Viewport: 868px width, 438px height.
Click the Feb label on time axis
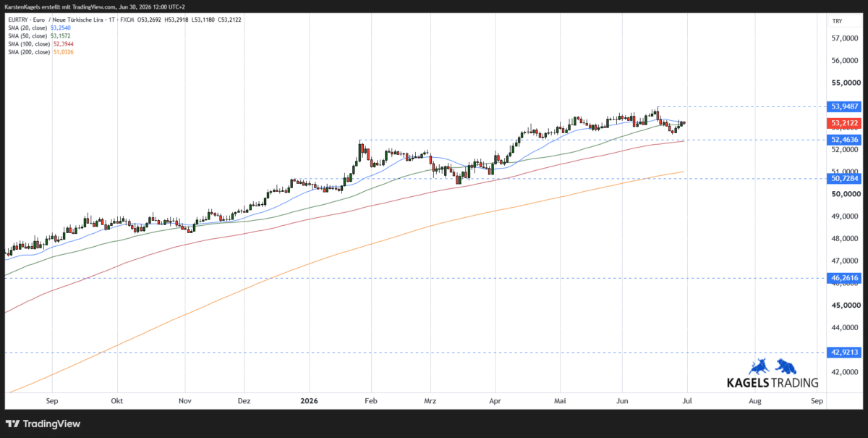(x=371, y=400)
